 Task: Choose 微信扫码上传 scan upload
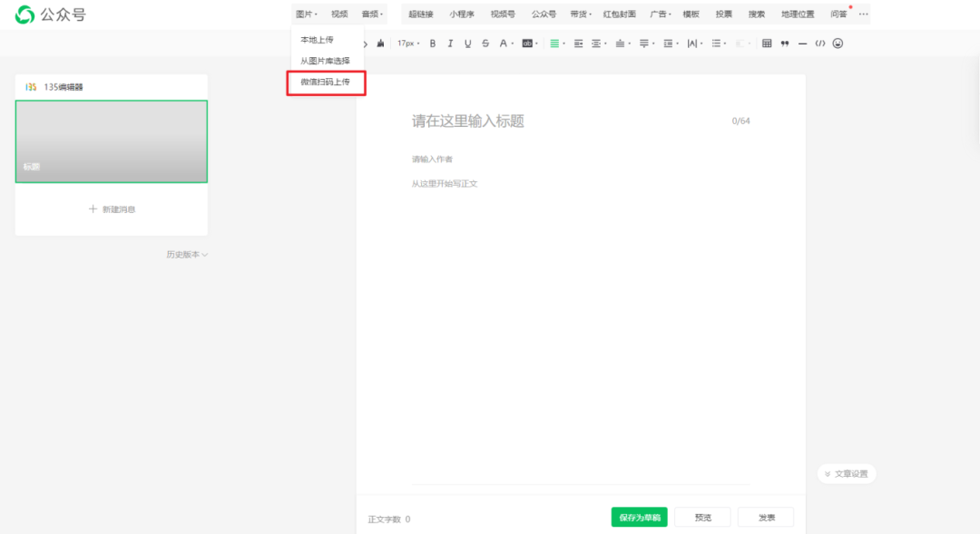pos(327,83)
